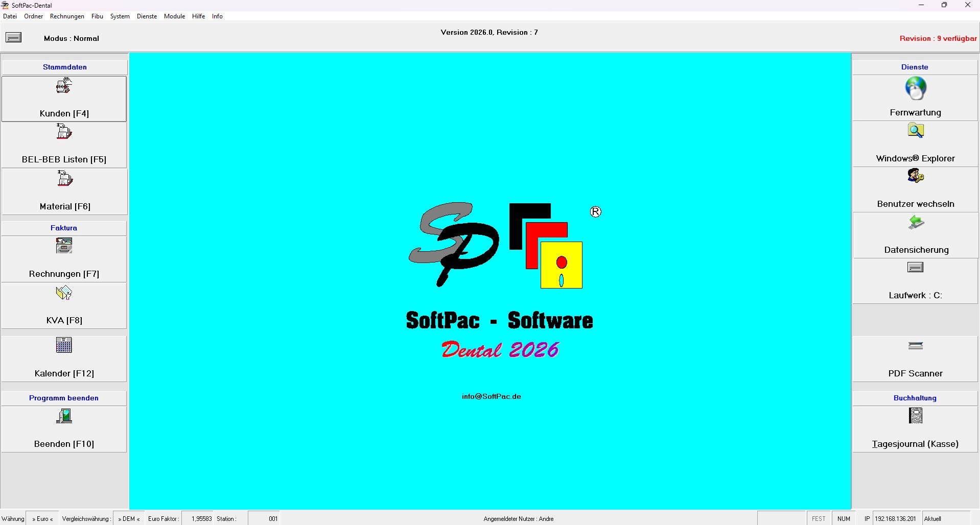Click the FEST status indicator
Image resolution: width=980 pixels, height=525 pixels.
point(819,518)
